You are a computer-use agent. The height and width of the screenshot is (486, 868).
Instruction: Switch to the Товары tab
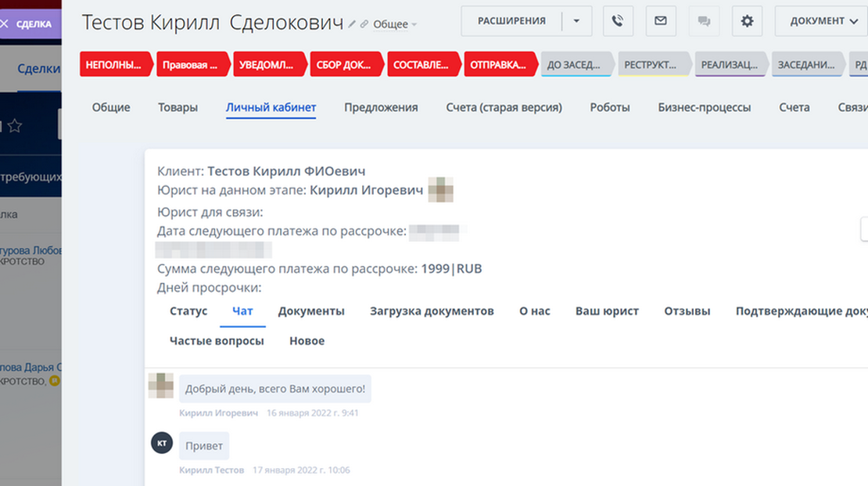pyautogui.click(x=178, y=107)
